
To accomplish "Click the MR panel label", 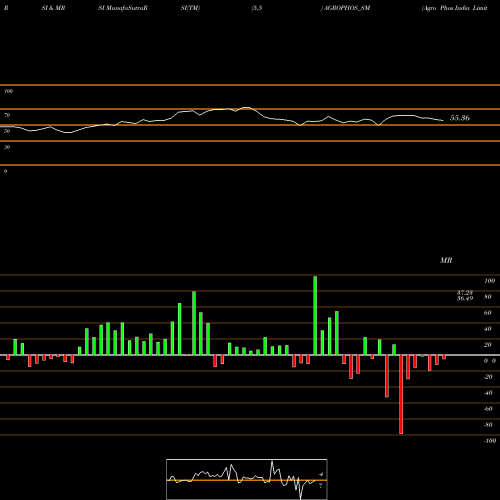I will (446, 260).
